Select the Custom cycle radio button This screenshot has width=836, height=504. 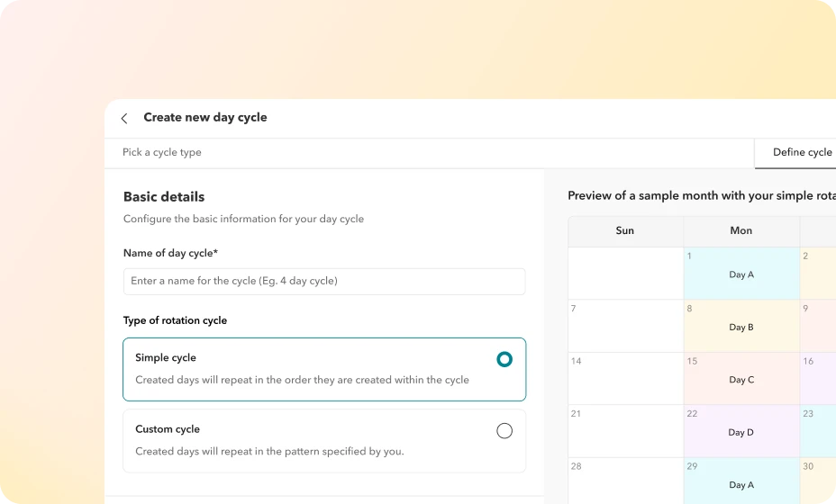504,430
